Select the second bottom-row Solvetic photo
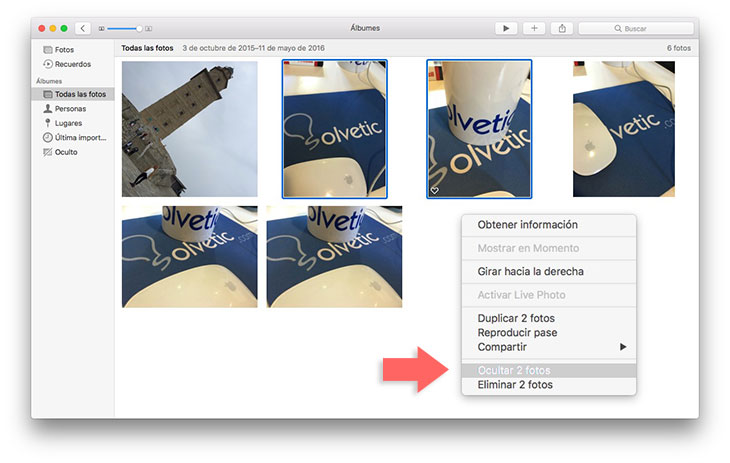The height and width of the screenshot is (463, 730). (x=334, y=257)
